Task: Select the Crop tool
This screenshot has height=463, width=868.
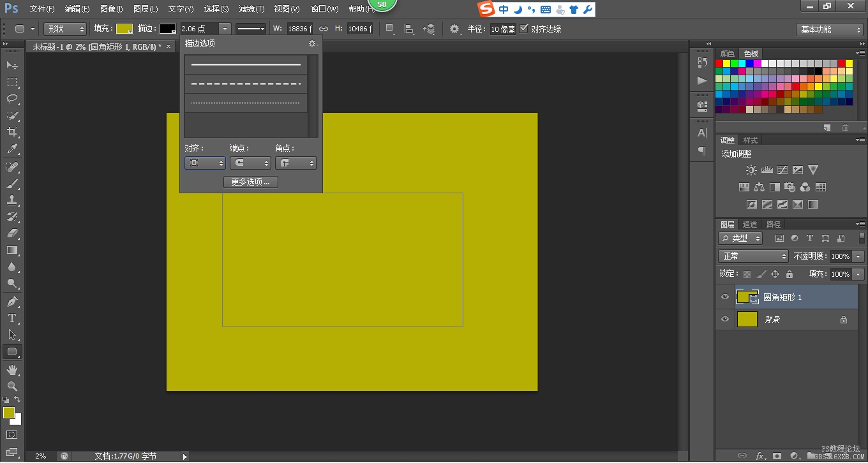Action: tap(12, 132)
